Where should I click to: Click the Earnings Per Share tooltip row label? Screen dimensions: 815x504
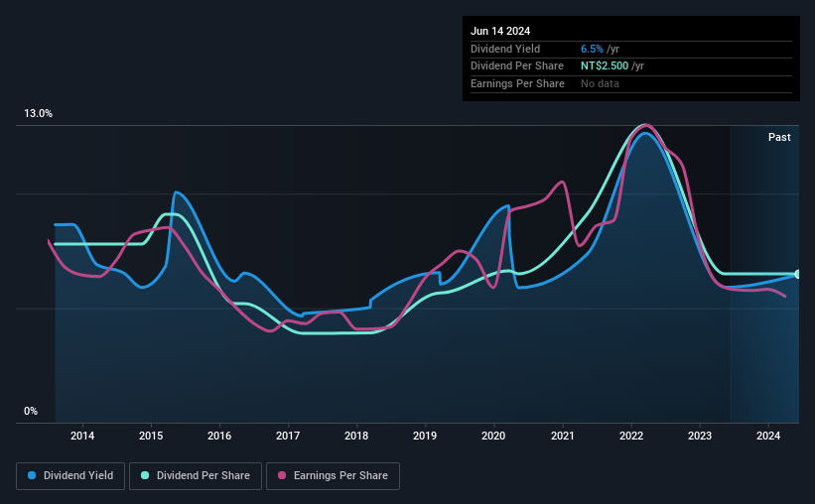pyautogui.click(x=517, y=83)
